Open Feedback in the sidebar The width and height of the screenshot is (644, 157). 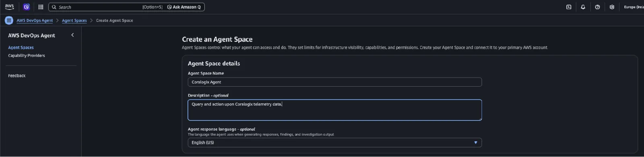[x=17, y=75]
